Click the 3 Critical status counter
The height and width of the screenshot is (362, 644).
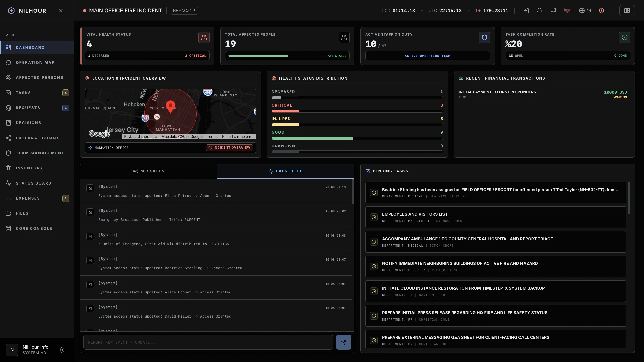[x=195, y=56]
